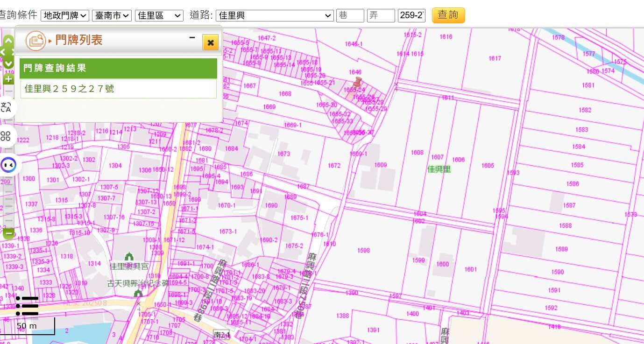Click the red pushpin marker on map
This screenshot has height=344, width=644.
click(x=357, y=83)
